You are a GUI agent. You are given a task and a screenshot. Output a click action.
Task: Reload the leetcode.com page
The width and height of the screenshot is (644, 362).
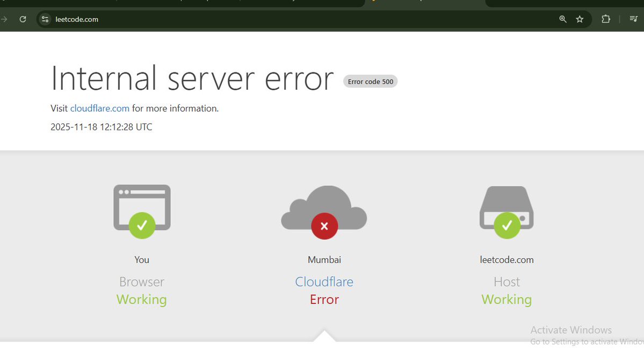(23, 19)
